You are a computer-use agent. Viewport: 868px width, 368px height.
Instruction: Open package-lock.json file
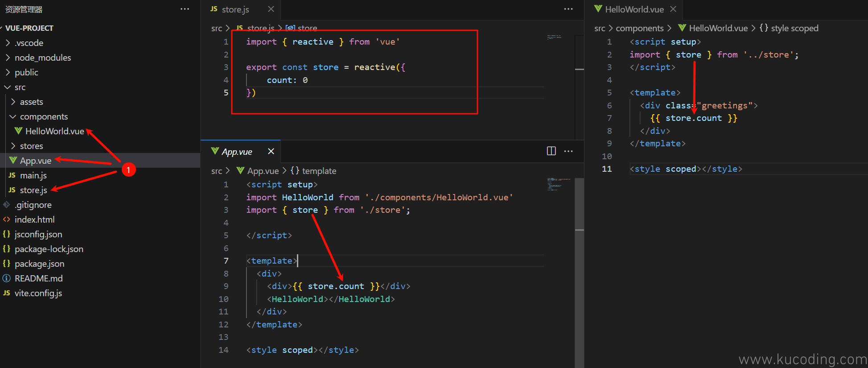click(x=49, y=249)
